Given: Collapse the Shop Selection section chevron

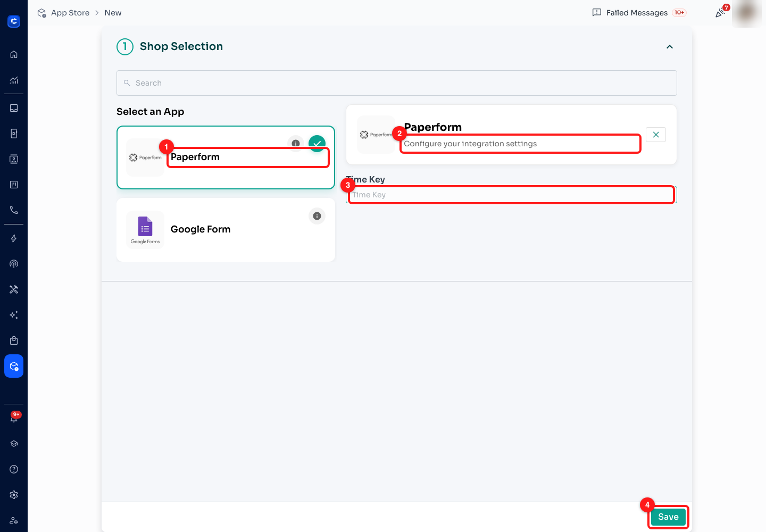Looking at the screenshot, I should click(670, 47).
